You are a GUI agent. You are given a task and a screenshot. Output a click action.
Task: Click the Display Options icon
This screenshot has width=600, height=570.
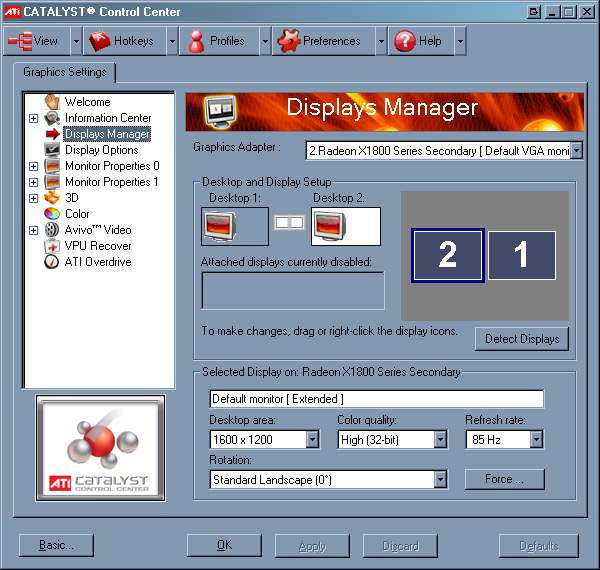pyautogui.click(x=52, y=150)
